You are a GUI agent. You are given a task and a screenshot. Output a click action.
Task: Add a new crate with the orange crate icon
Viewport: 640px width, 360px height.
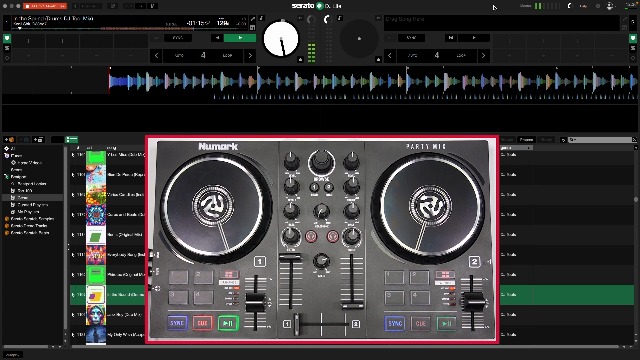click(9, 140)
